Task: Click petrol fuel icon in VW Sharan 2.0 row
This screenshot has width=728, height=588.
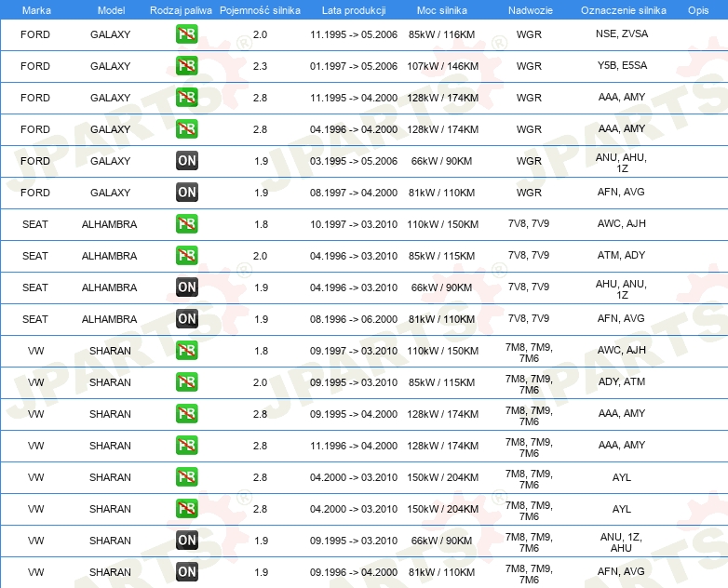Action: coord(186,382)
